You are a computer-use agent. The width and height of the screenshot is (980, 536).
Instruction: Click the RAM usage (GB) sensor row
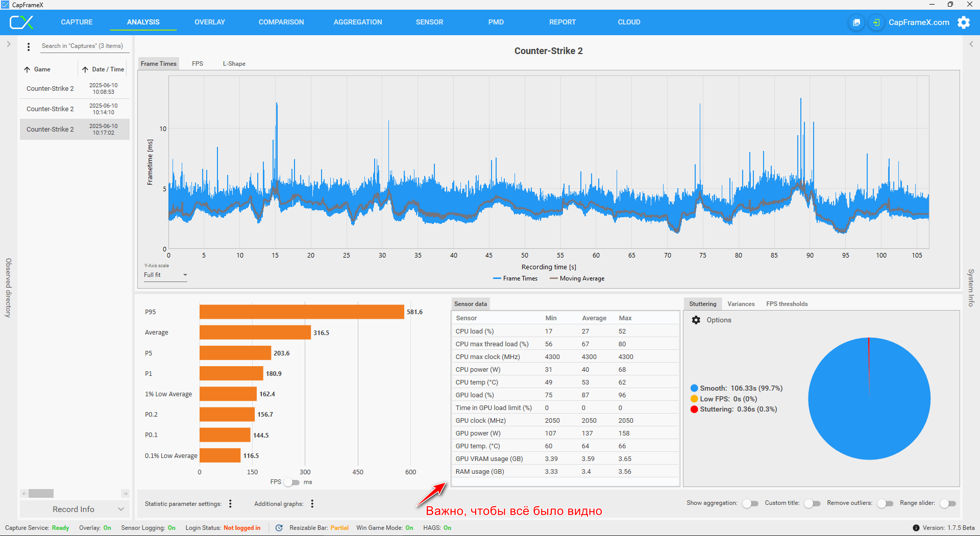(x=565, y=471)
